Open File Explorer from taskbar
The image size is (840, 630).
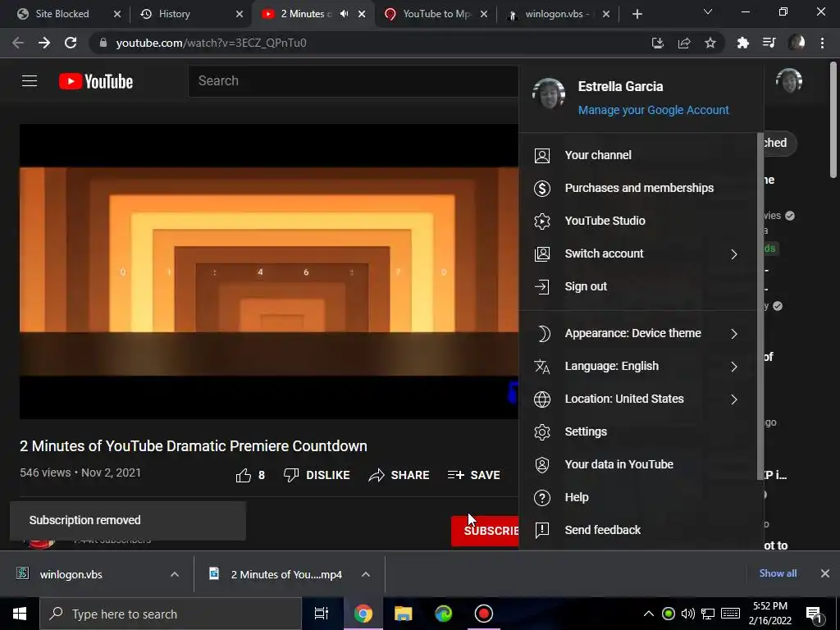(x=403, y=614)
